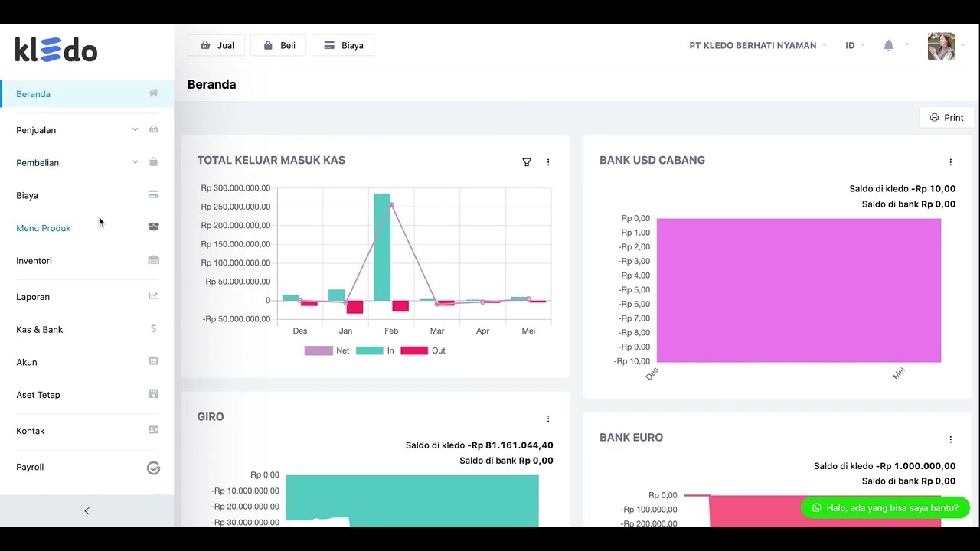Viewport: 980px width, 551px height.
Task: Open PT KLEDO BERHATI NYAMAN company dropdown
Action: pos(758,45)
